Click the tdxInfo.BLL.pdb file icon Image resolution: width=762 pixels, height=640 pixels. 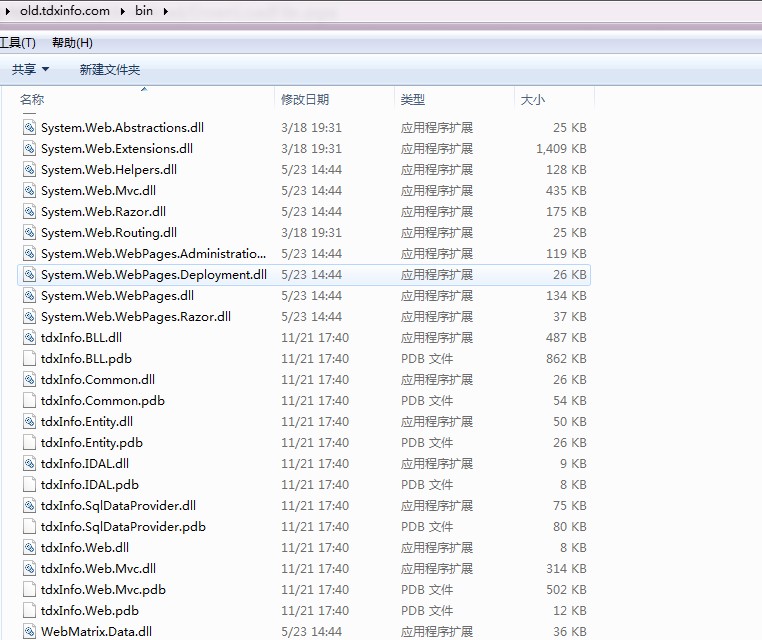click(30, 358)
